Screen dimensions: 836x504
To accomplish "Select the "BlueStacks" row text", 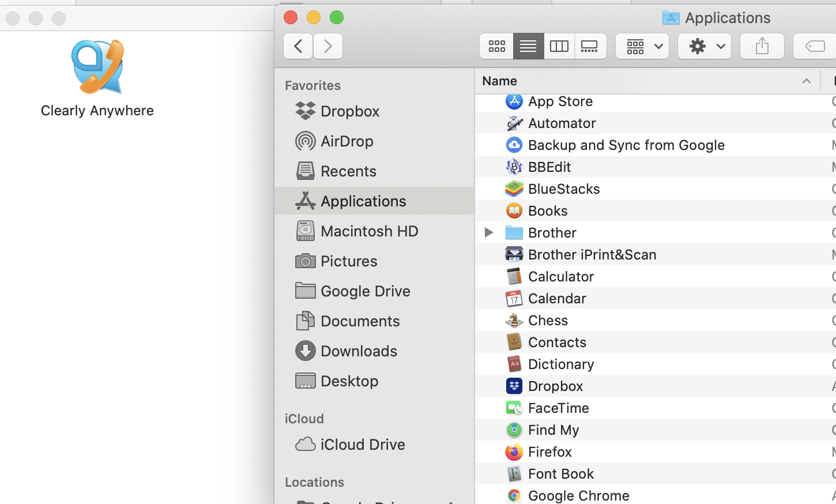I will [x=564, y=189].
